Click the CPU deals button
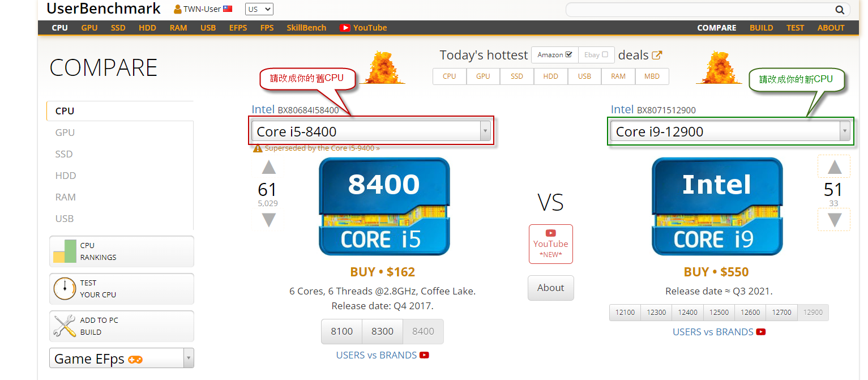Image resolution: width=868 pixels, height=380 pixels. (x=450, y=76)
